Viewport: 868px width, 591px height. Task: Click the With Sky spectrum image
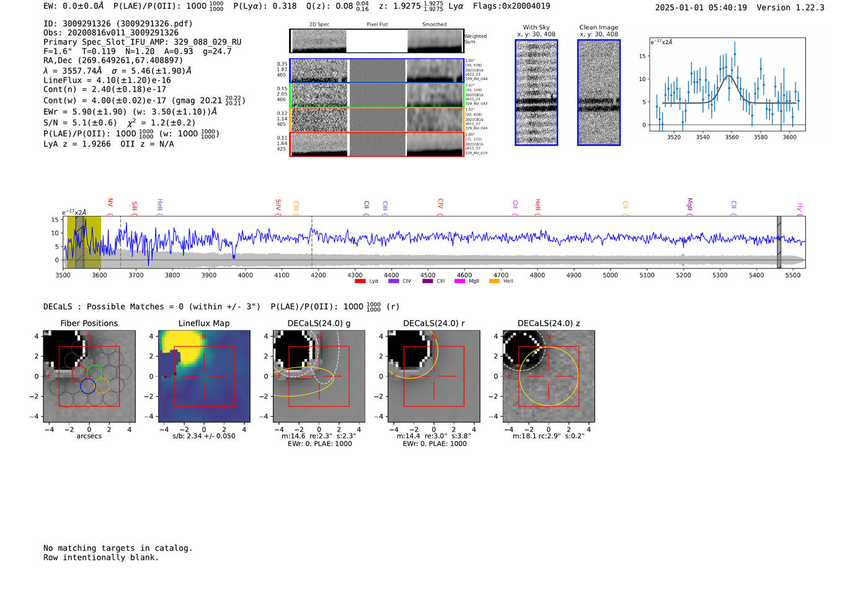point(536,92)
